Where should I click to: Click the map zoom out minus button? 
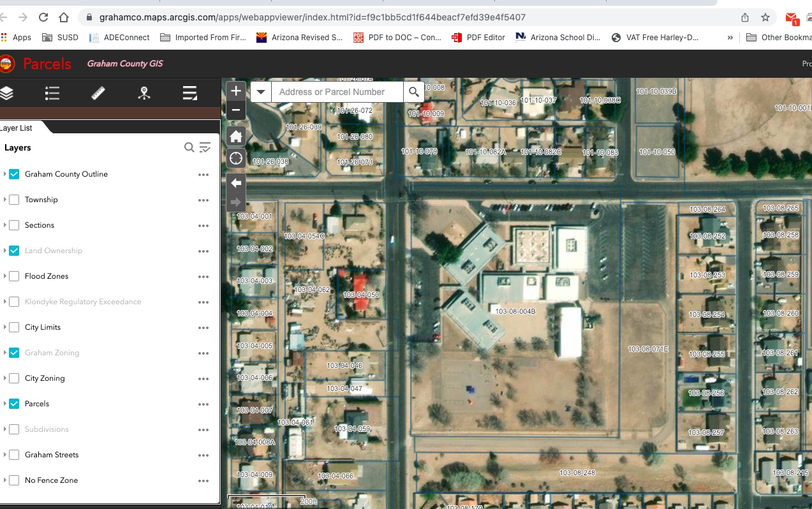point(236,110)
